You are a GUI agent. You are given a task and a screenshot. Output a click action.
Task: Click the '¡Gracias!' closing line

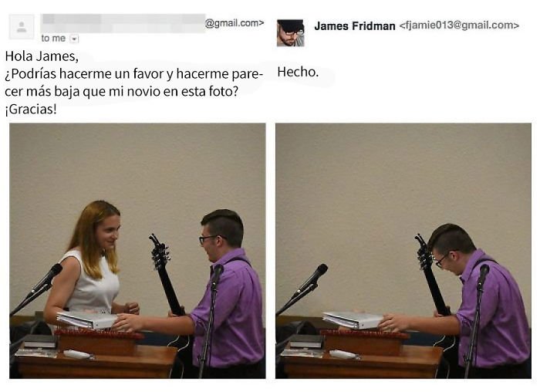[31, 110]
